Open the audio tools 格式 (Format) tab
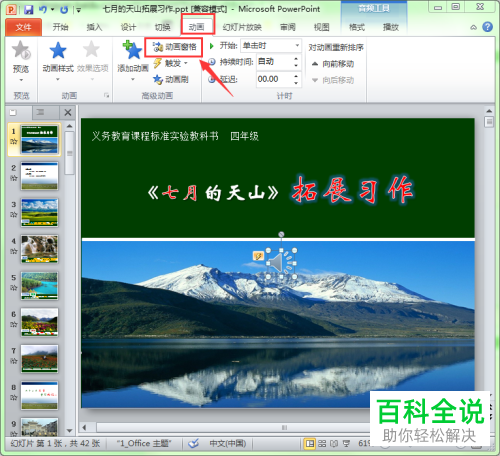 click(x=357, y=27)
